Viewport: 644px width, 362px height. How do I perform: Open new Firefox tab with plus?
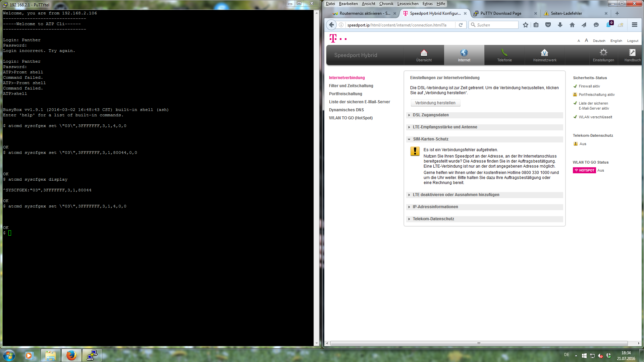617,13
